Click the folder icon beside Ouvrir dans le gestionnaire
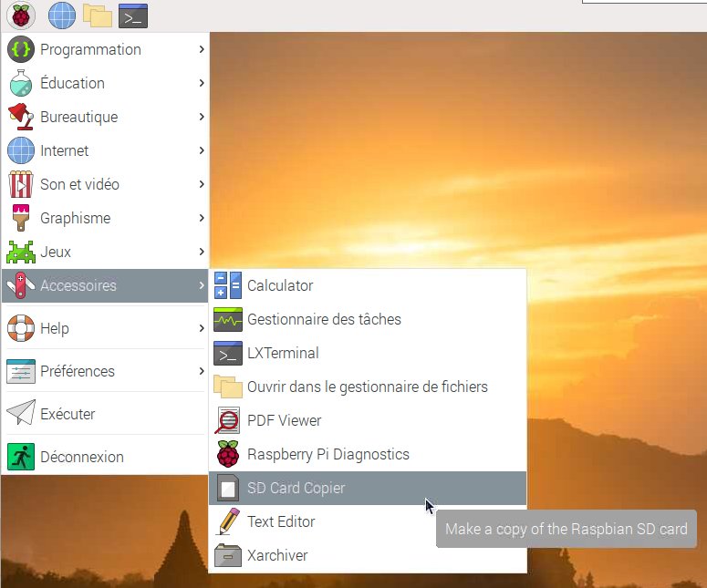This screenshot has height=588, width=707. tap(228, 387)
